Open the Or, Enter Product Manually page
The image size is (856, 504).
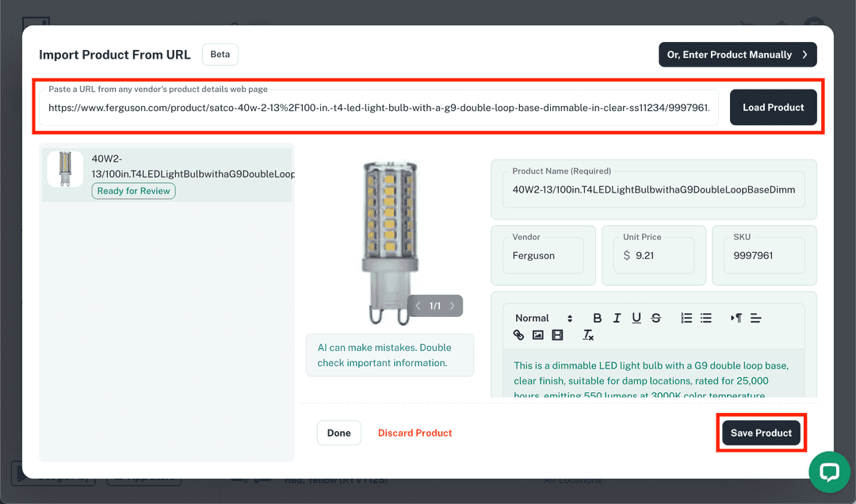pyautogui.click(x=737, y=54)
